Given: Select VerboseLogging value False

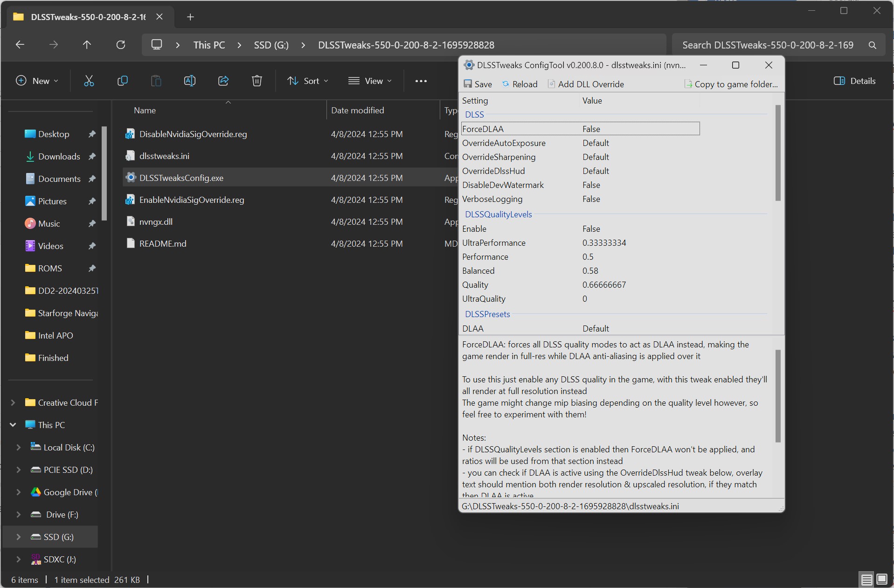Looking at the screenshot, I should point(591,199).
